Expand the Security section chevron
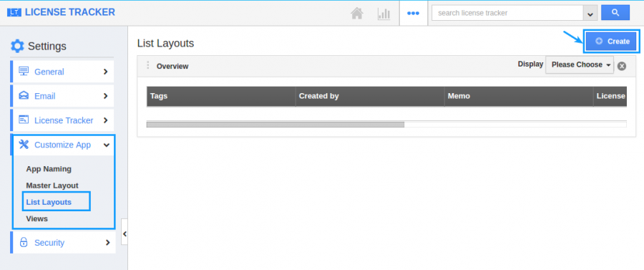This screenshot has height=270, width=644. tap(107, 243)
